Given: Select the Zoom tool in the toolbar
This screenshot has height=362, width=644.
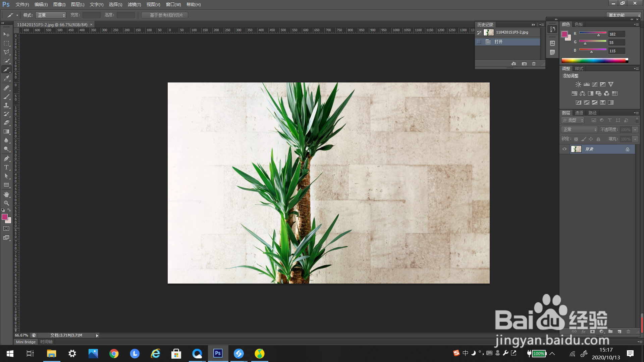Looking at the screenshot, I should pyautogui.click(x=6, y=203).
